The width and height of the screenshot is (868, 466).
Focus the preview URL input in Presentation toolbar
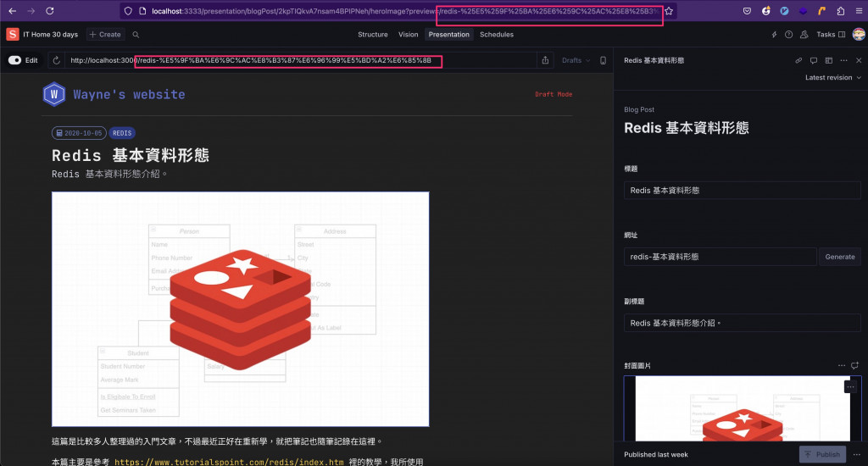click(x=299, y=60)
